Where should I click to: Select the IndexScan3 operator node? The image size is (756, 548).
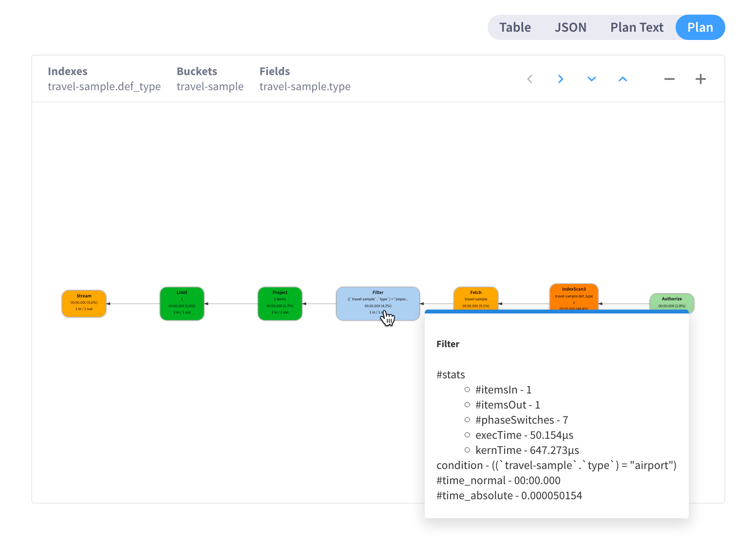574,296
